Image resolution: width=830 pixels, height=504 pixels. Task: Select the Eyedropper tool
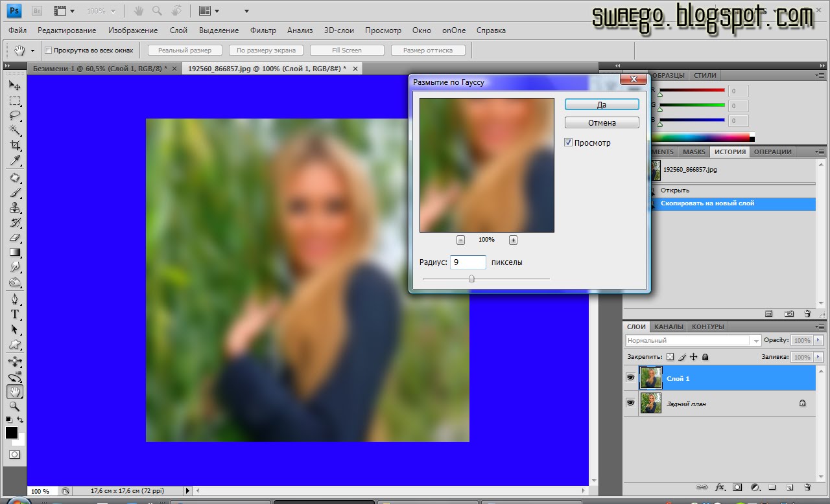pyautogui.click(x=14, y=160)
